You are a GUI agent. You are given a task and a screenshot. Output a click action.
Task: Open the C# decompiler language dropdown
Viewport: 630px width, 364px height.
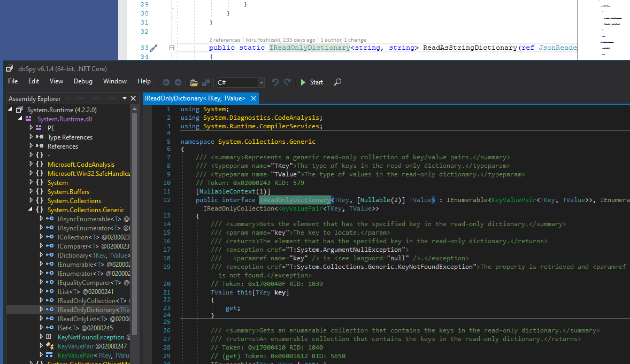[260, 82]
